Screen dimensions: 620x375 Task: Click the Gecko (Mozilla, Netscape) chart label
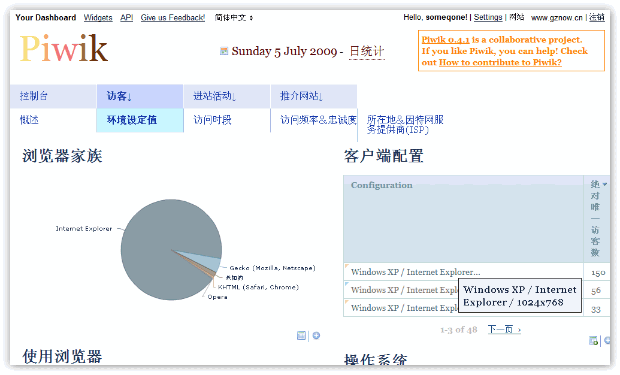click(272, 268)
